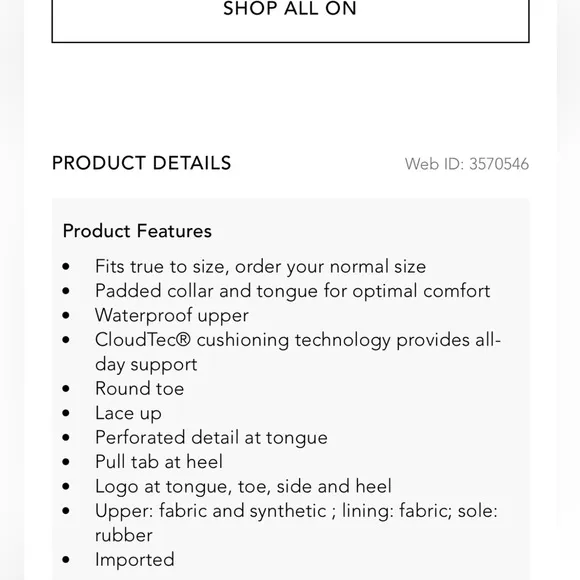The height and width of the screenshot is (580, 580).
Task: Click the Product Features subheading
Action: (x=137, y=231)
